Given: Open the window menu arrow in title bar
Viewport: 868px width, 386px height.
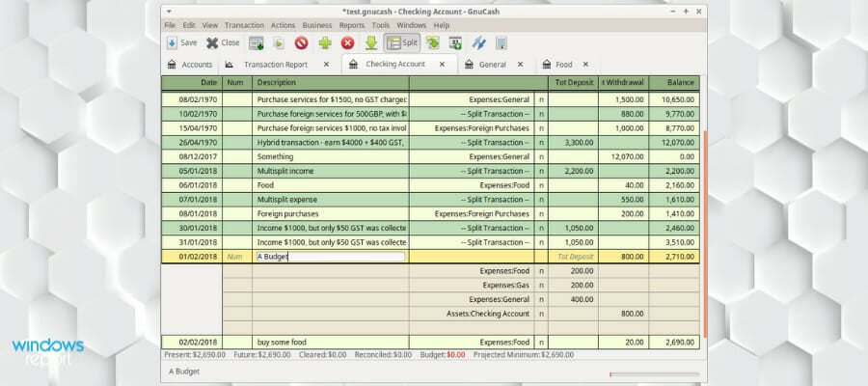Looking at the screenshot, I should pyautogui.click(x=169, y=11).
